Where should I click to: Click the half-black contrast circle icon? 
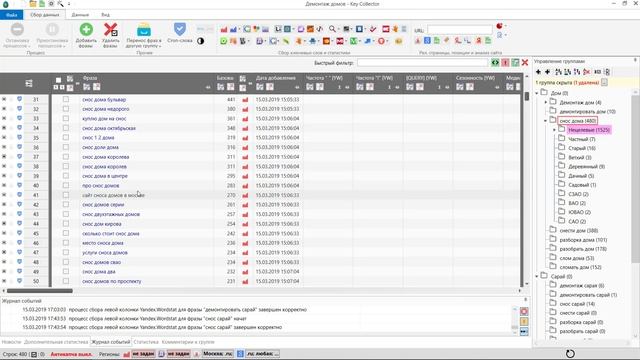tap(200, 41)
